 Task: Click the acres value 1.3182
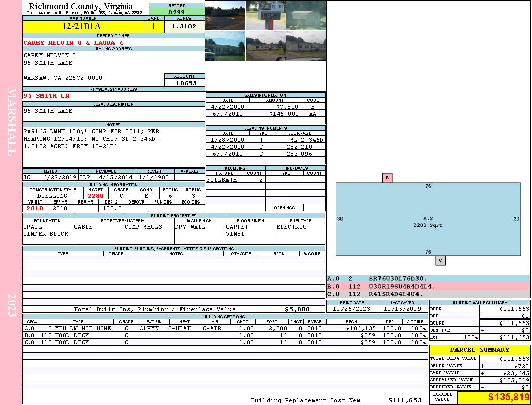(183, 26)
